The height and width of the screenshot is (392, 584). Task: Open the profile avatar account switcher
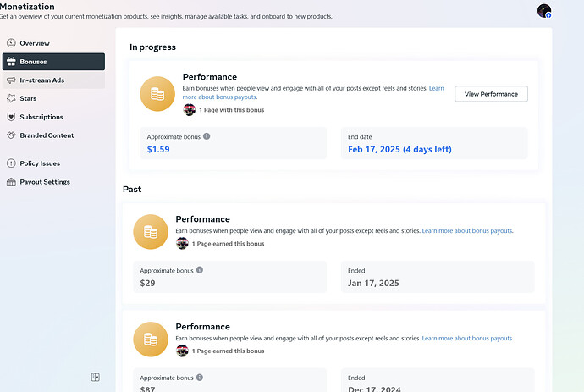[x=544, y=11]
